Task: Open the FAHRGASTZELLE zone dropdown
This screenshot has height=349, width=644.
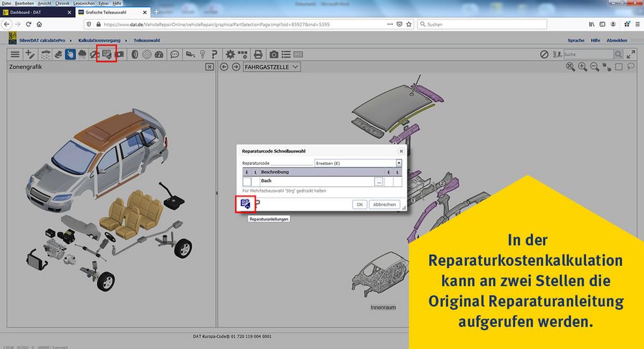Action: point(271,67)
